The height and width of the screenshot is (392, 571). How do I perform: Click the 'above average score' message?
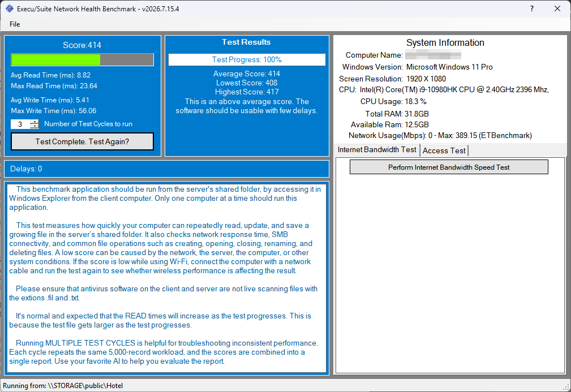click(247, 106)
